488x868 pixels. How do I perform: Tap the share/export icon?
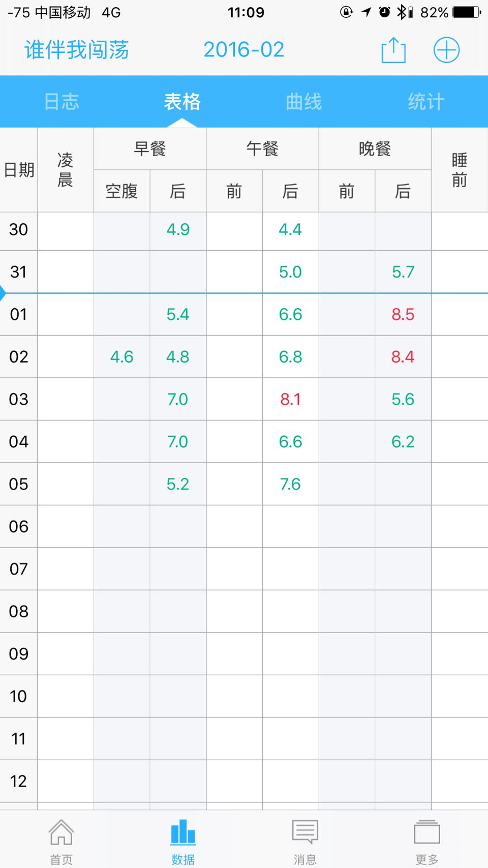tap(393, 50)
